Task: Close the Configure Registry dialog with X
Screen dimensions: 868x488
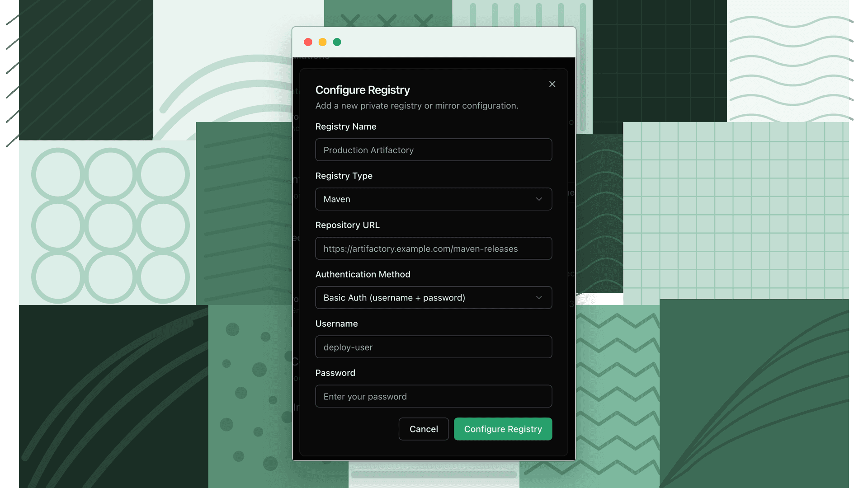Action: pos(552,84)
